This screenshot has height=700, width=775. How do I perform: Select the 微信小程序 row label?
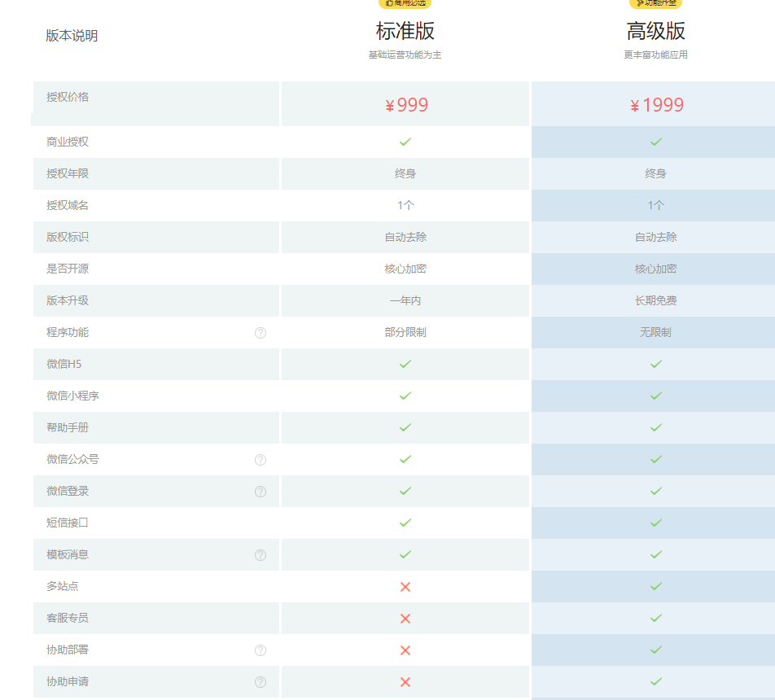[x=72, y=396]
